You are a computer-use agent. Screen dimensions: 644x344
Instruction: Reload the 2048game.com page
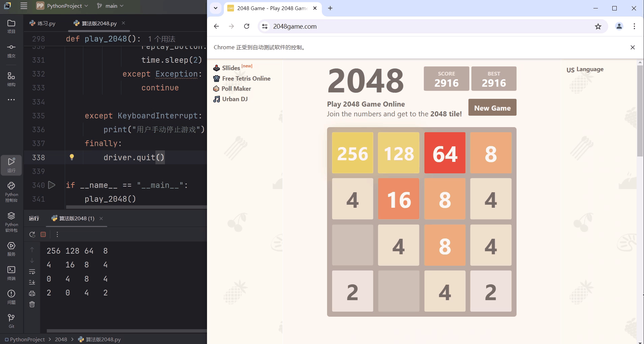(x=247, y=26)
